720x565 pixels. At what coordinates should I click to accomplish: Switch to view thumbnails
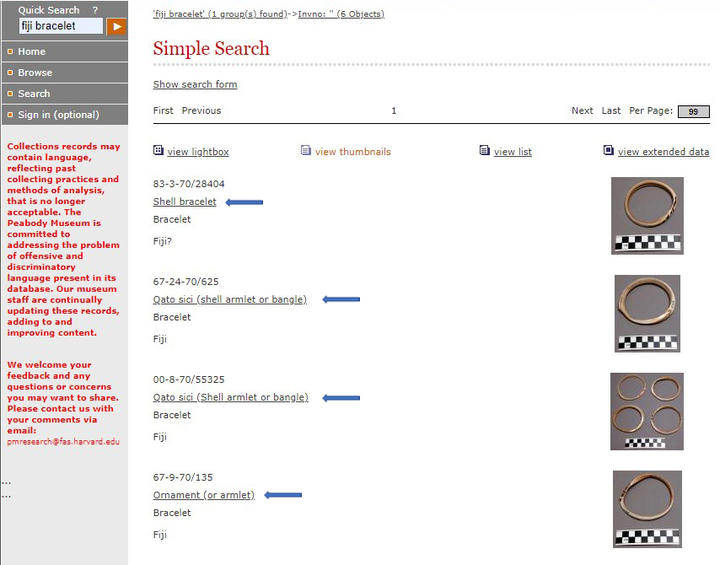click(x=353, y=152)
